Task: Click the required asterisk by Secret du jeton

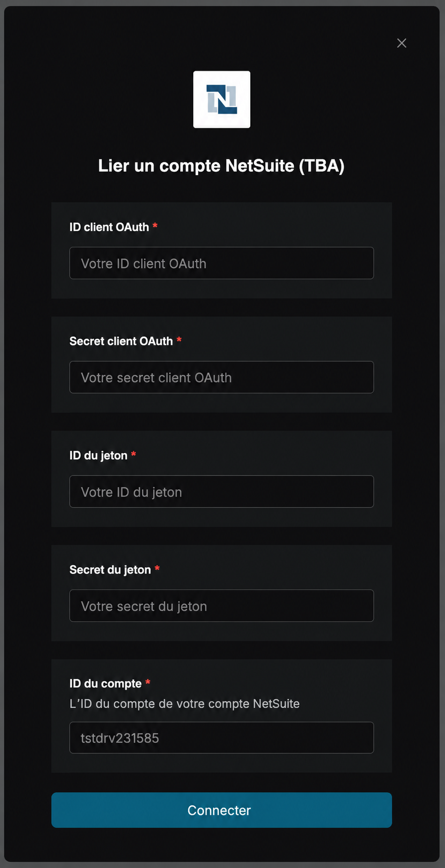Action: (157, 569)
